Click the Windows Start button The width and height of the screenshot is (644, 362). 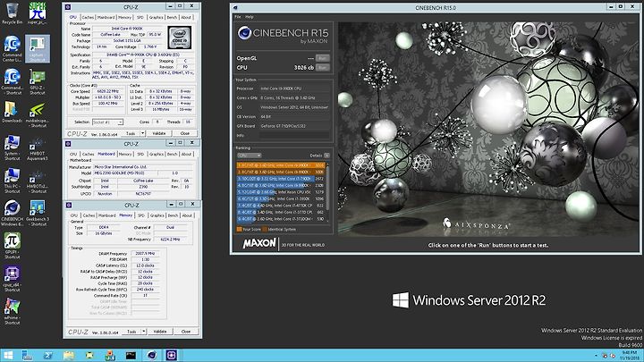point(8,356)
